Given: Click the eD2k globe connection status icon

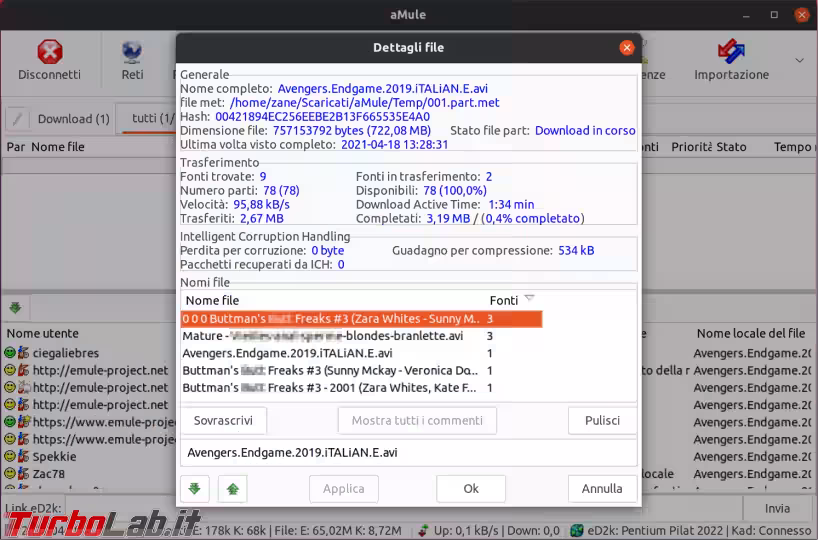Looking at the screenshot, I should [576, 531].
